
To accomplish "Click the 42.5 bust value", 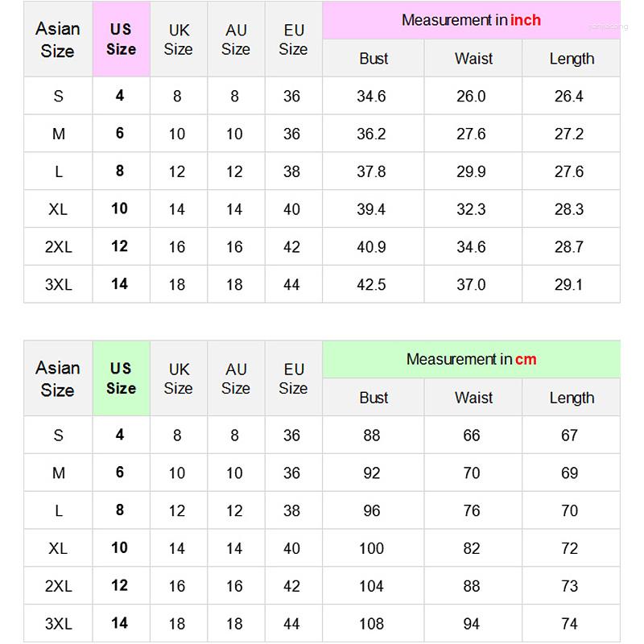I will [x=371, y=284].
